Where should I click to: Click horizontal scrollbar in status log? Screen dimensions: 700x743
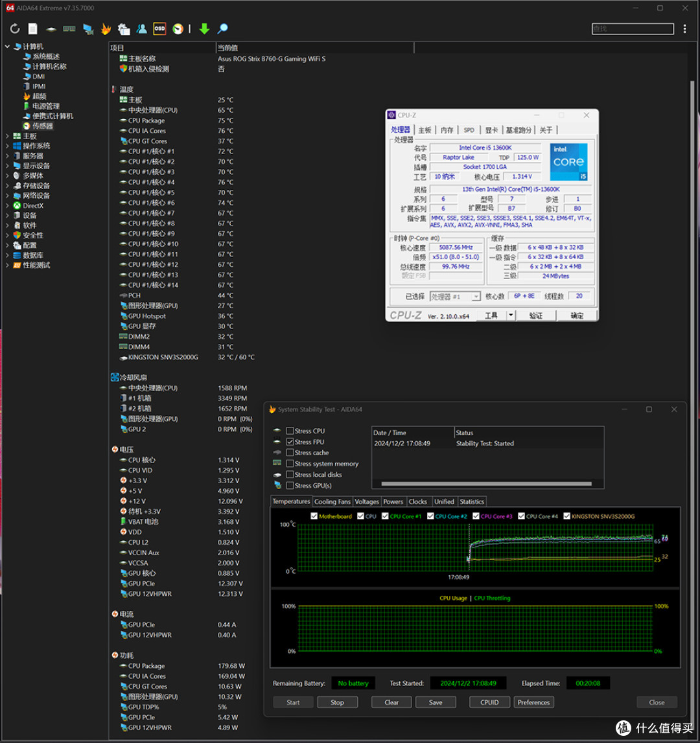click(486, 484)
